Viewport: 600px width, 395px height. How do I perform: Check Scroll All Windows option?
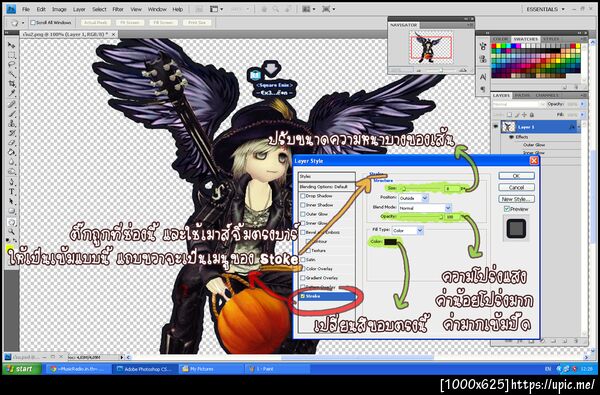(x=33, y=23)
